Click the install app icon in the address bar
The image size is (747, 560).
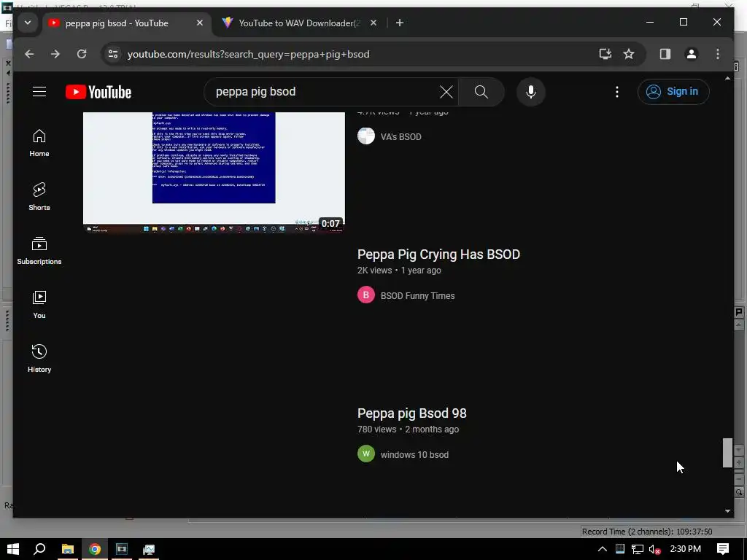tap(605, 54)
